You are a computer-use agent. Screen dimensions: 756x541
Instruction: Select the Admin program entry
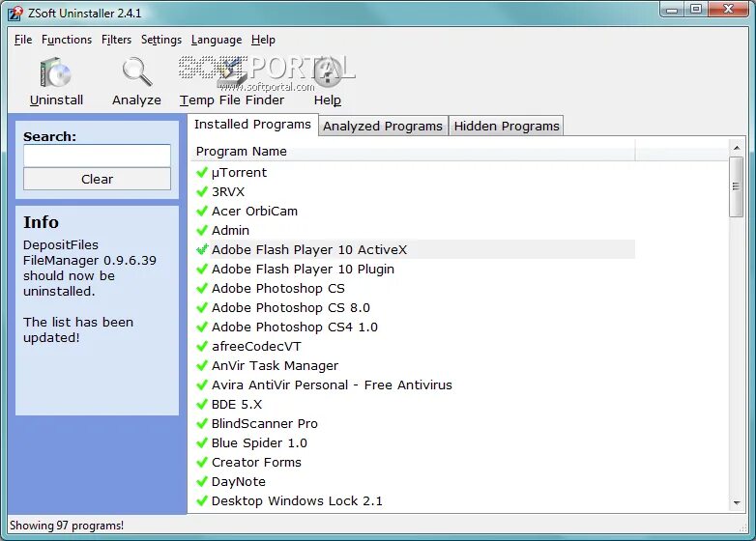point(230,230)
